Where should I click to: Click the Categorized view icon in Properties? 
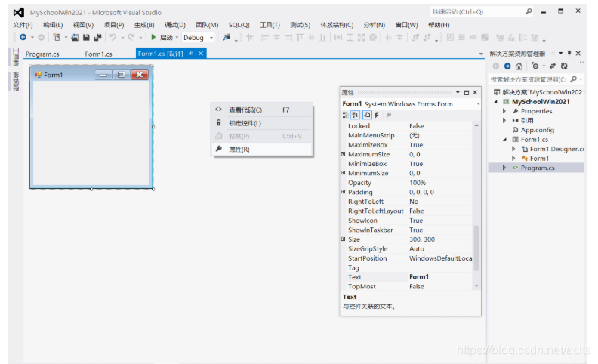(x=345, y=115)
